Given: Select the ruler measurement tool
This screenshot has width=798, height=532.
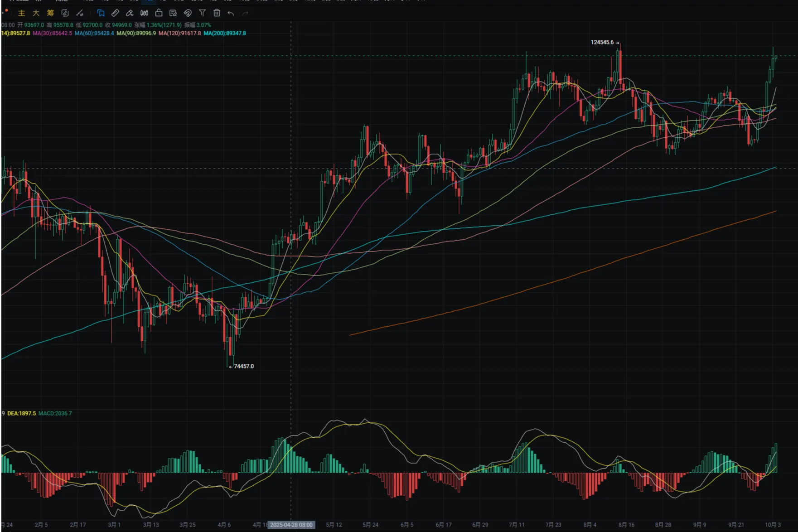Looking at the screenshot, I should [x=116, y=13].
